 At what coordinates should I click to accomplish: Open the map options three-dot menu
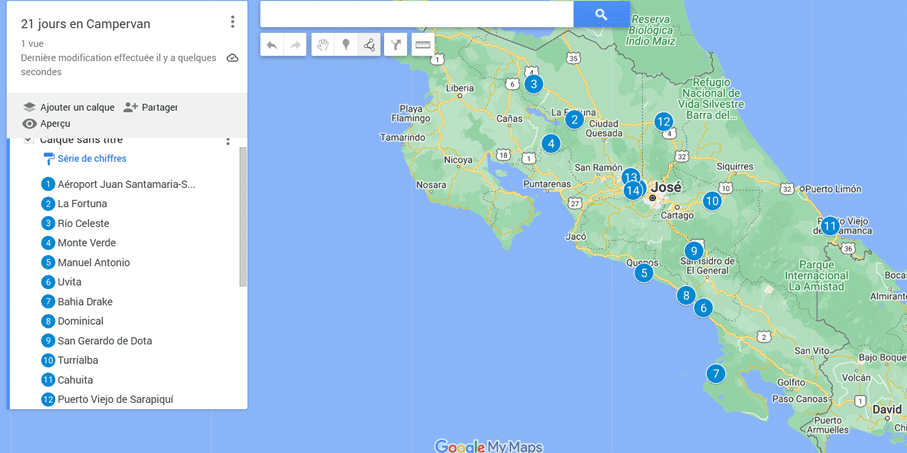pos(233,22)
